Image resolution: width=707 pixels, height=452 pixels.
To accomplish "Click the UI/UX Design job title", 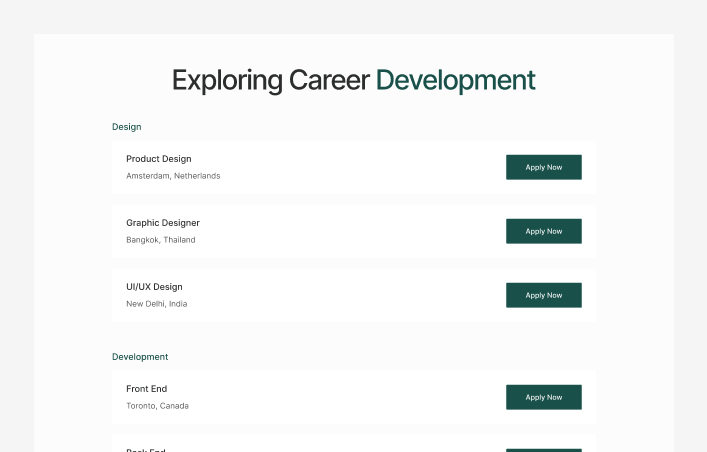I will (154, 287).
